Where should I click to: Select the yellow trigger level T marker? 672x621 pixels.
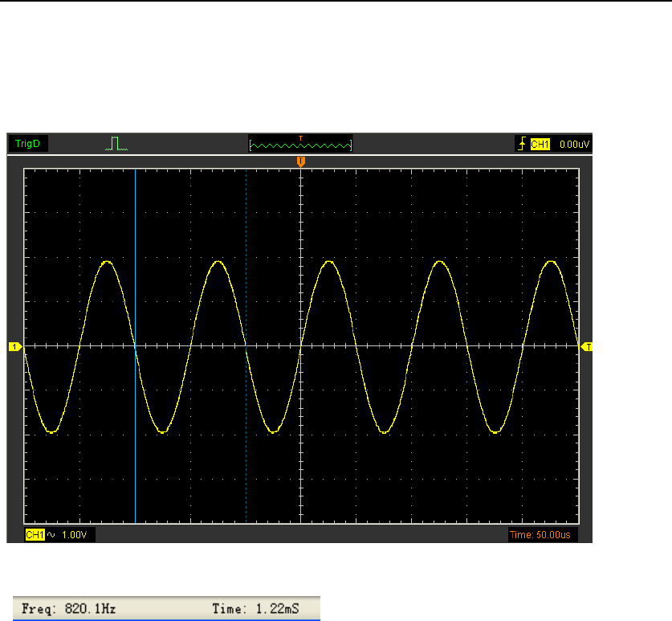point(587,347)
